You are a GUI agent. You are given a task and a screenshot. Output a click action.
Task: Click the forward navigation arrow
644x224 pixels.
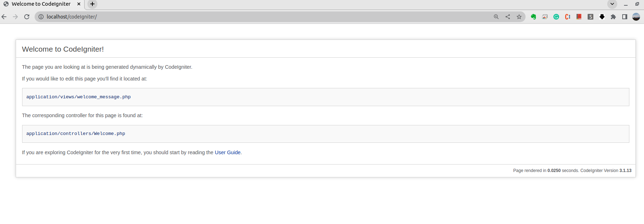pos(15,17)
